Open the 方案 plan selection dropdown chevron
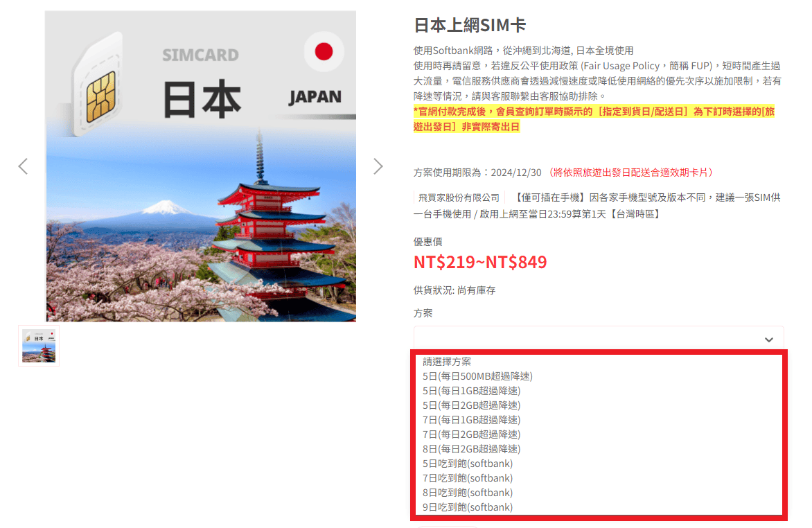The image size is (812, 528). coord(768,340)
